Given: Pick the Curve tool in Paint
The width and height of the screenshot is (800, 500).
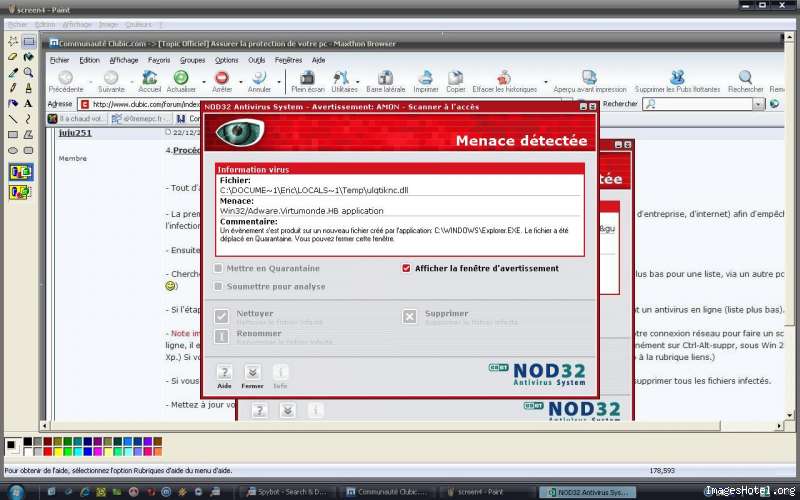Looking at the screenshot, I should pyautogui.click(x=29, y=119).
